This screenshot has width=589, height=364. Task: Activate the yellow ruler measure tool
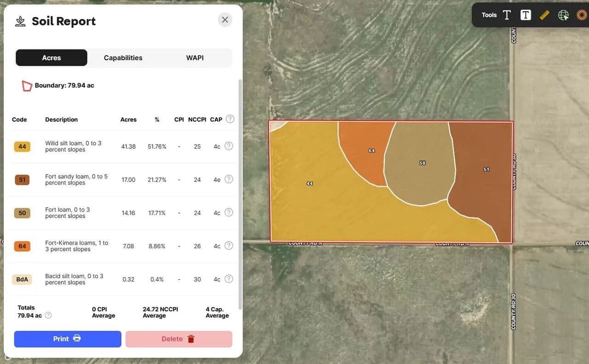tap(544, 15)
